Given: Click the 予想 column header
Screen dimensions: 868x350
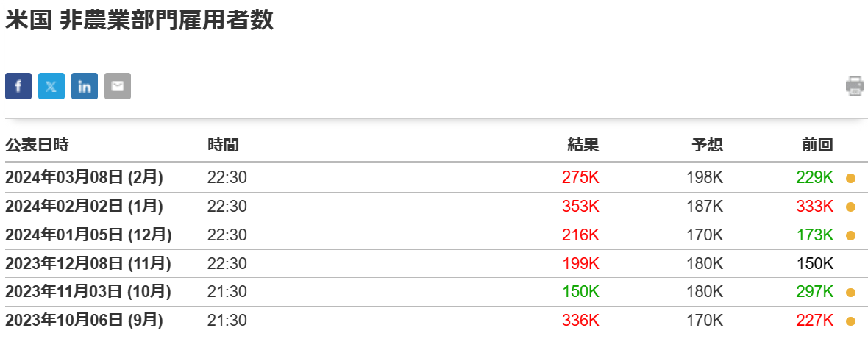Looking at the screenshot, I should [708, 146].
